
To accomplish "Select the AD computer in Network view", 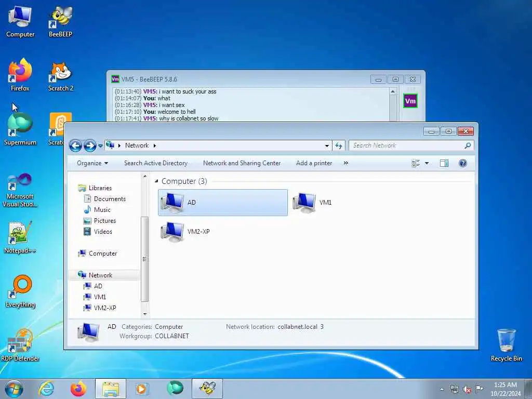I will click(222, 203).
